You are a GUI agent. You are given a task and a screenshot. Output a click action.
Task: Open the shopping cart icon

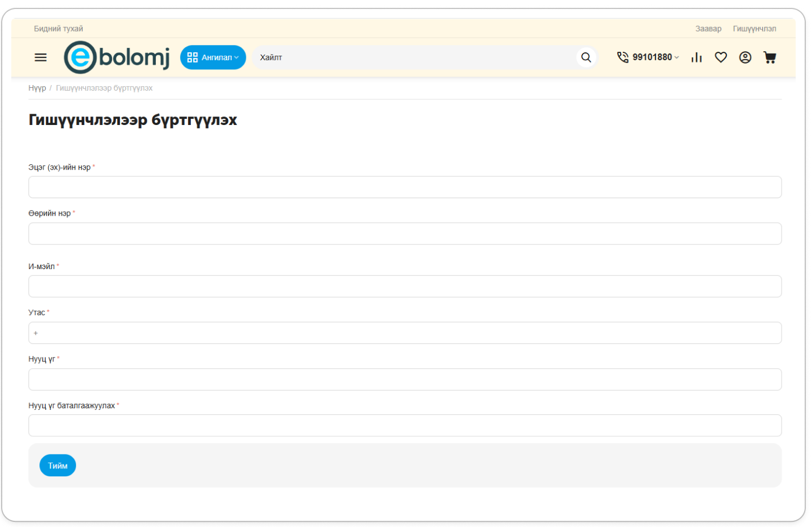(770, 57)
